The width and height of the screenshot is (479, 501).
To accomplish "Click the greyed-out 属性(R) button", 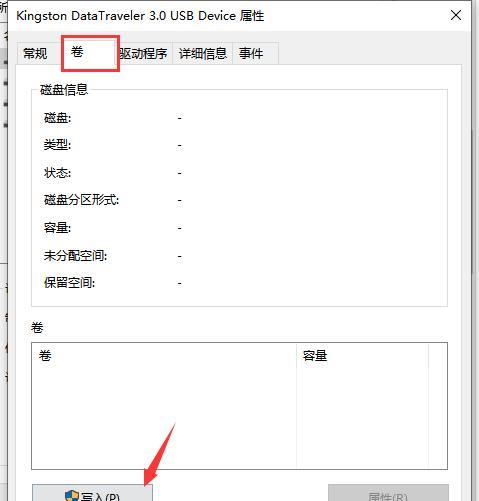I will 388,493.
